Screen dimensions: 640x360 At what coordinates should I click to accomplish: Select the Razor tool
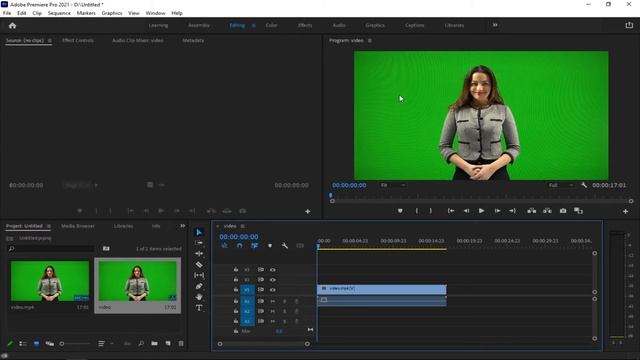(x=199, y=264)
